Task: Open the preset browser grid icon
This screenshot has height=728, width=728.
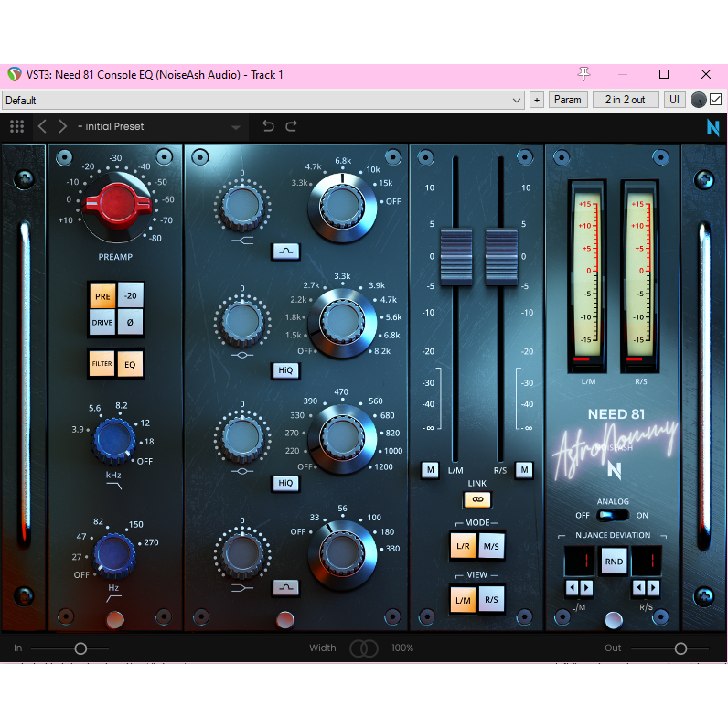Action: coord(16,126)
